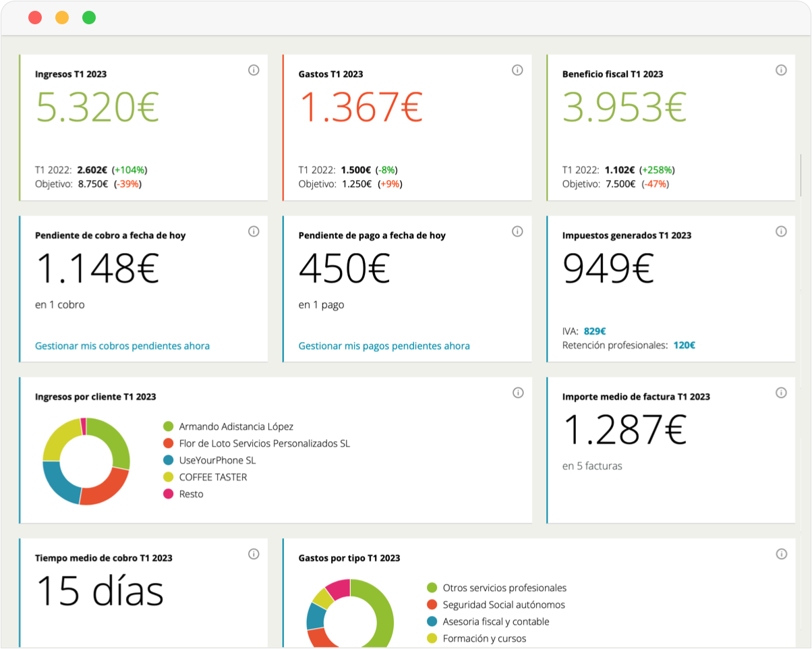Screen dimensions: 812x649
Task: Click pink legend dot for Resto
Action: coord(169,494)
